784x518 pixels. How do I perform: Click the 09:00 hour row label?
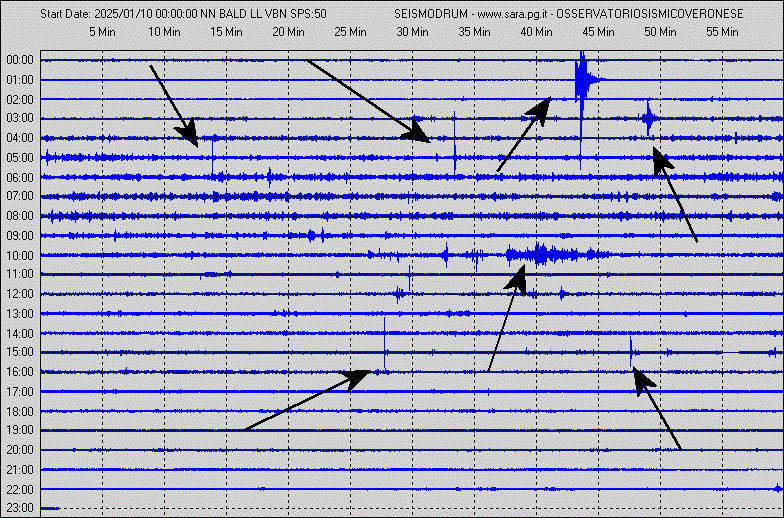tap(20, 236)
